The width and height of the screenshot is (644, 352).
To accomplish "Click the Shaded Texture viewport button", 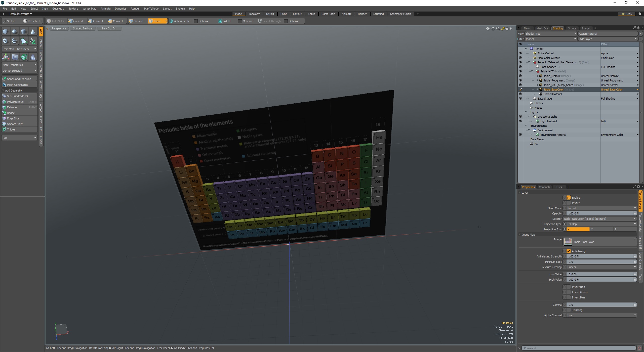I will pyautogui.click(x=83, y=29).
